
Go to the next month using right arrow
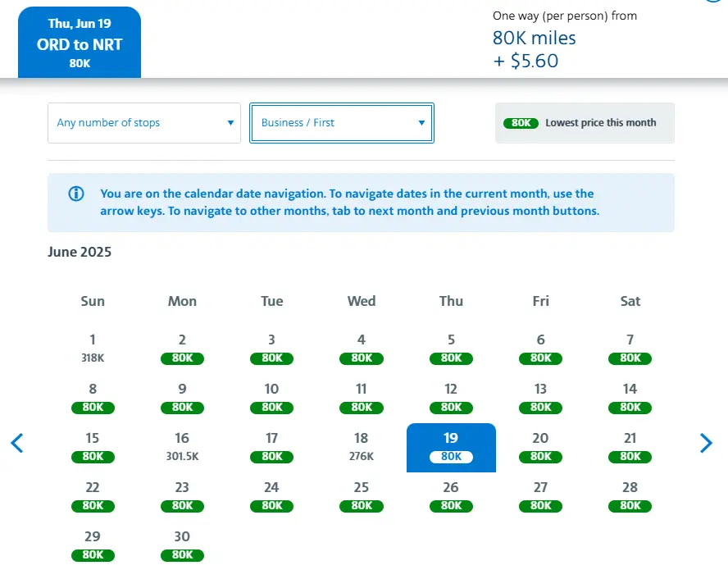click(x=706, y=444)
